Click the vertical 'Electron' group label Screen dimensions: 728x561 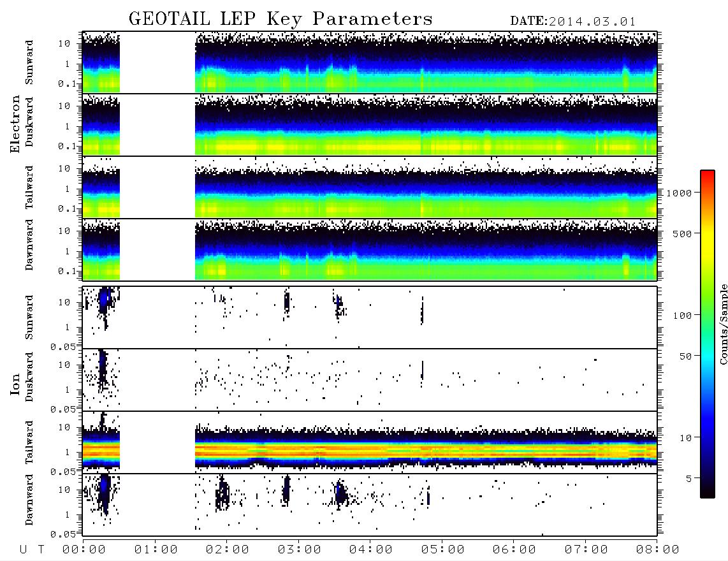15,124
